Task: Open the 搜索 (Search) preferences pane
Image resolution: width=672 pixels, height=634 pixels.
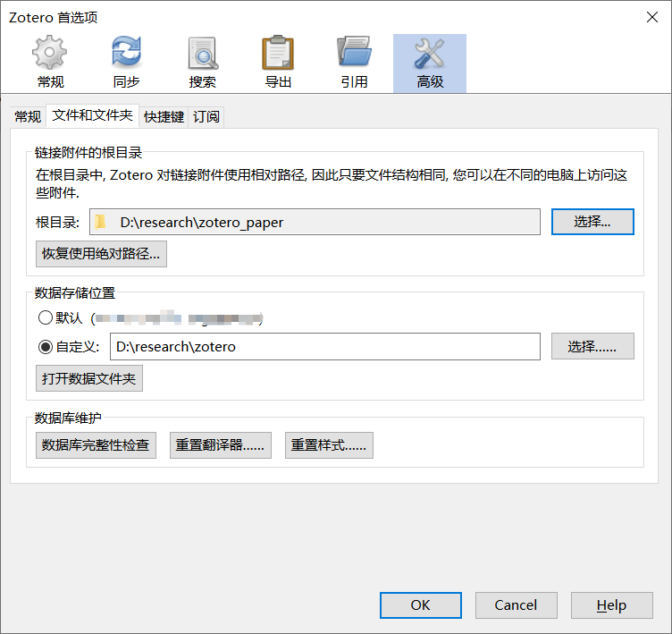Action: point(202,63)
